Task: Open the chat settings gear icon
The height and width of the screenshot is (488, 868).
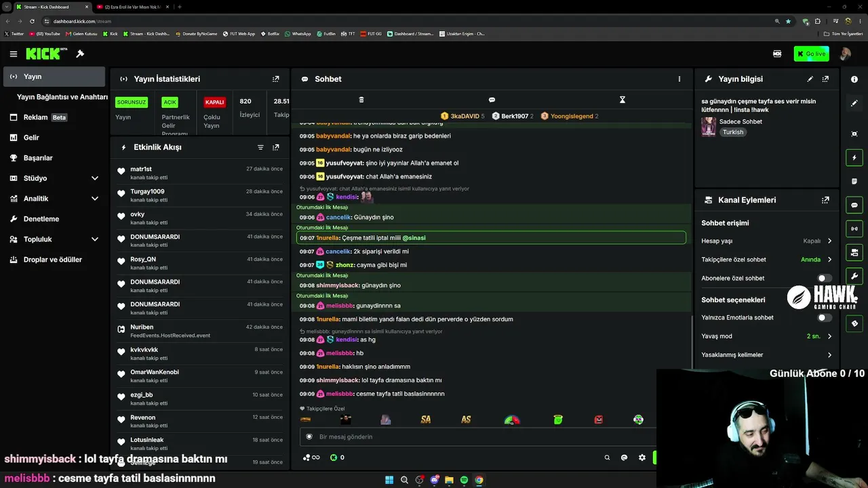Action: [642, 457]
